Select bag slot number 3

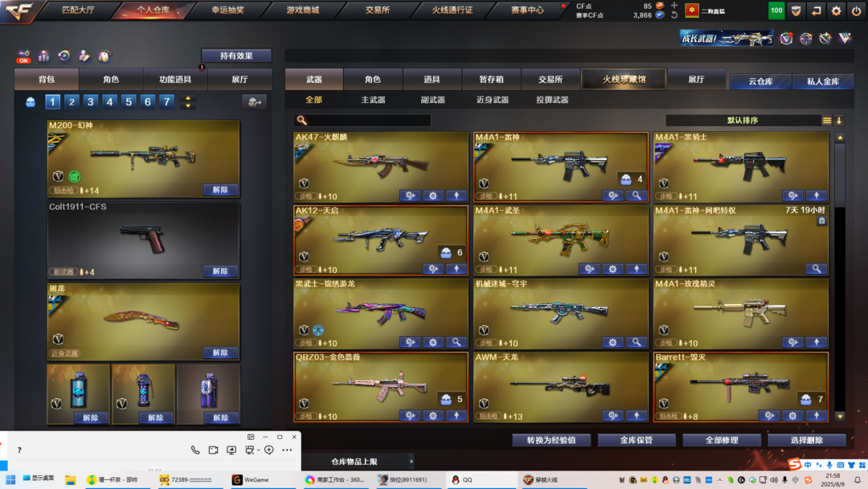click(90, 102)
